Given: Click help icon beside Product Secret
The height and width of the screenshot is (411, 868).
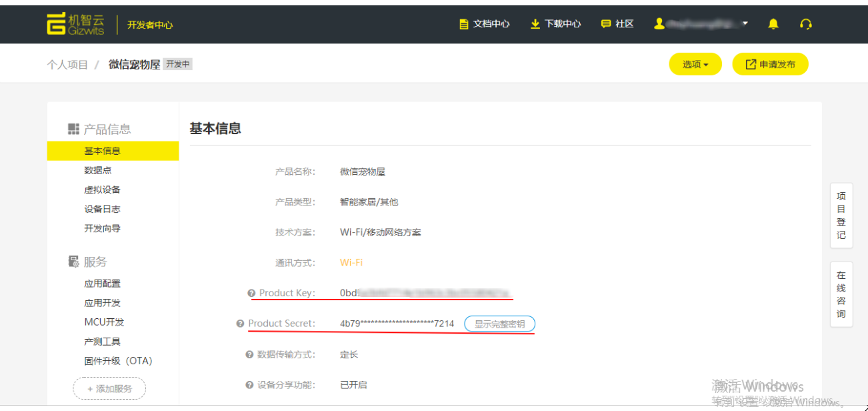Looking at the screenshot, I should (240, 324).
